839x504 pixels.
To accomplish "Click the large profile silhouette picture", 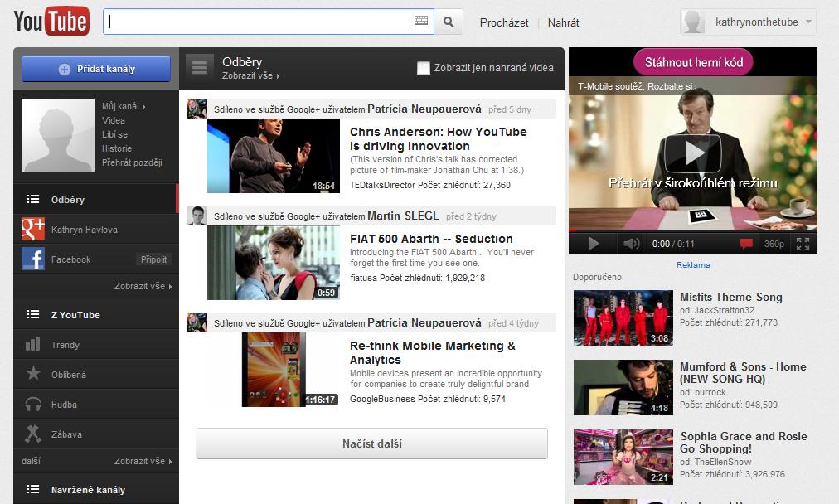I will pos(58,135).
